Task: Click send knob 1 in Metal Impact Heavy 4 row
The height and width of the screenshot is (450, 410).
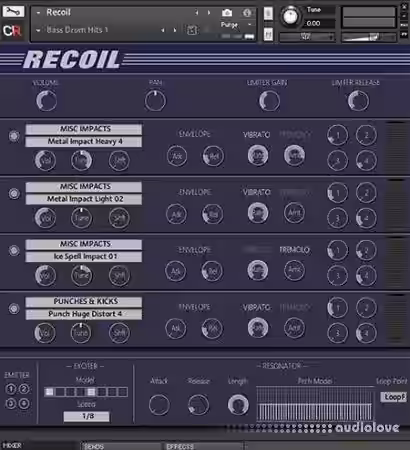Action: coord(337,135)
